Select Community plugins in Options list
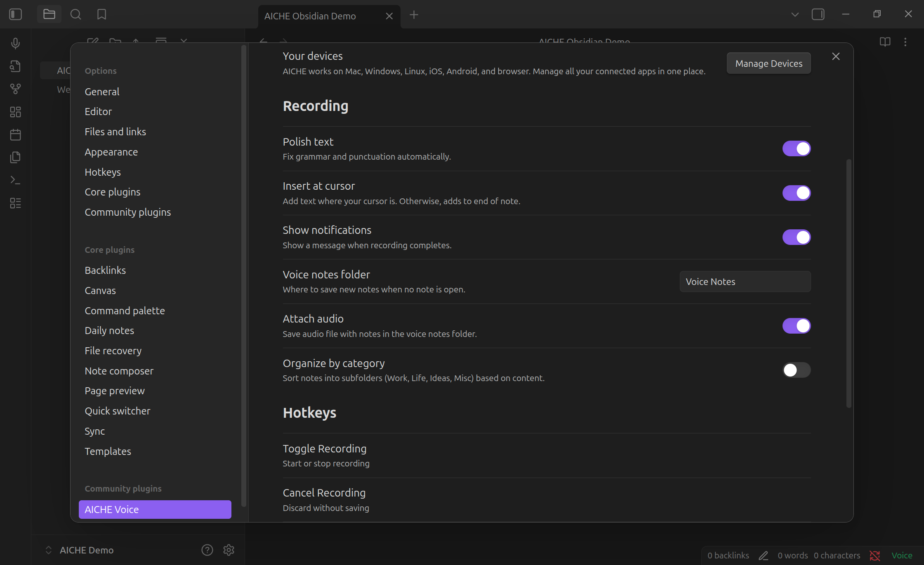924x565 pixels. [127, 212]
